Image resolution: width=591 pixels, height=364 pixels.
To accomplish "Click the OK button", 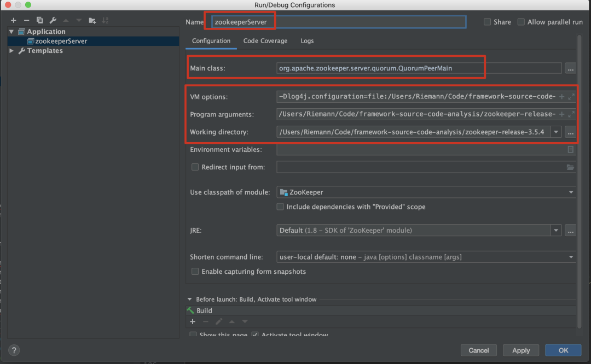I will click(563, 350).
